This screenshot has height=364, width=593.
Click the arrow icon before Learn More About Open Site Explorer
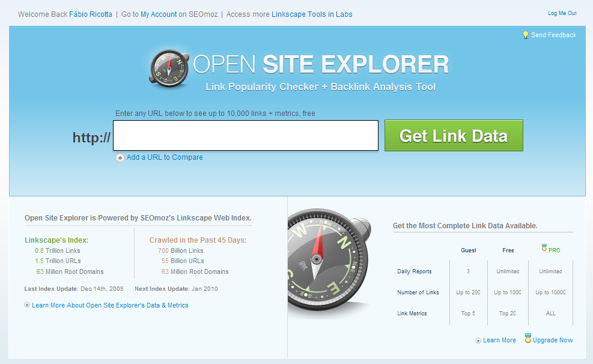pos(27,305)
